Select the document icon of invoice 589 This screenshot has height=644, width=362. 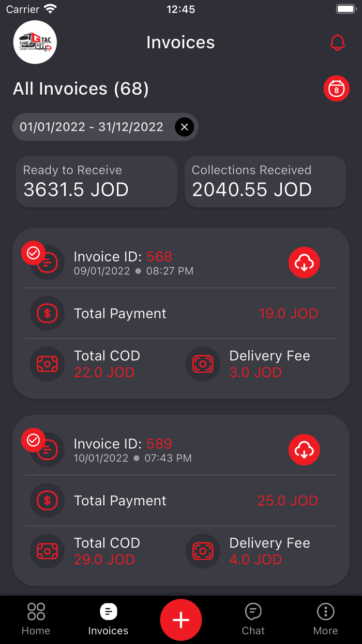(x=48, y=450)
